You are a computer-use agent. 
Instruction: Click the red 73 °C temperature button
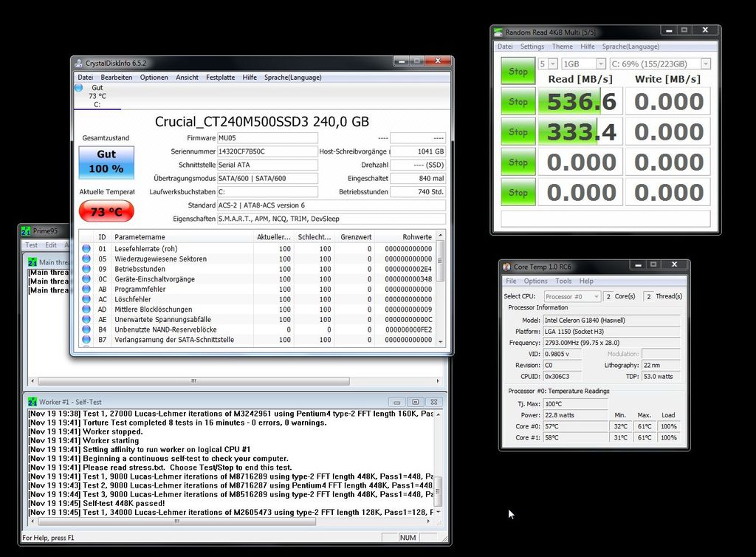click(x=106, y=211)
